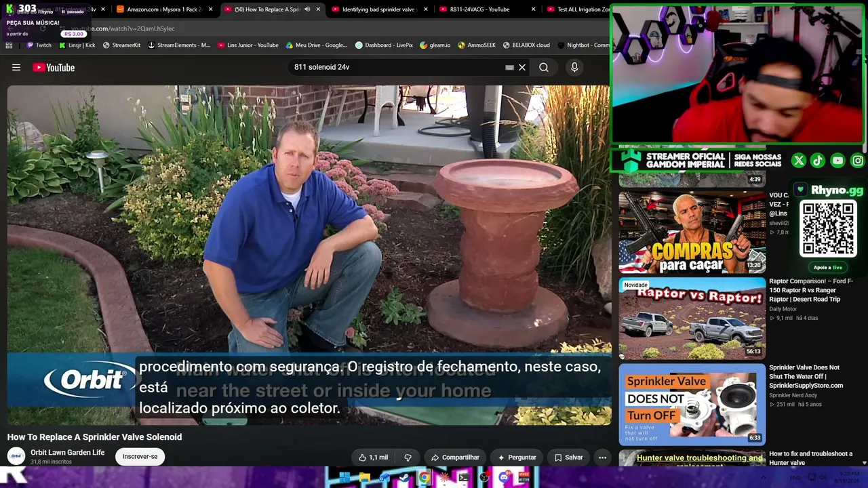Clear the search query with the X

click(522, 67)
